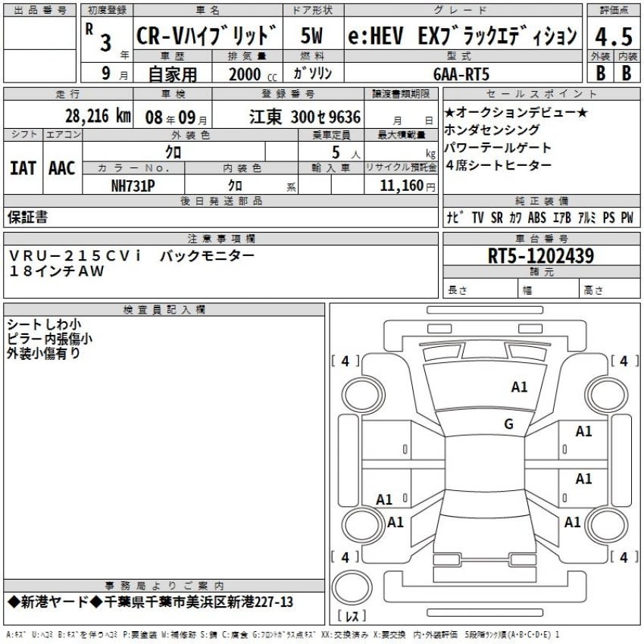Select the color number "NH731P"

(133, 186)
